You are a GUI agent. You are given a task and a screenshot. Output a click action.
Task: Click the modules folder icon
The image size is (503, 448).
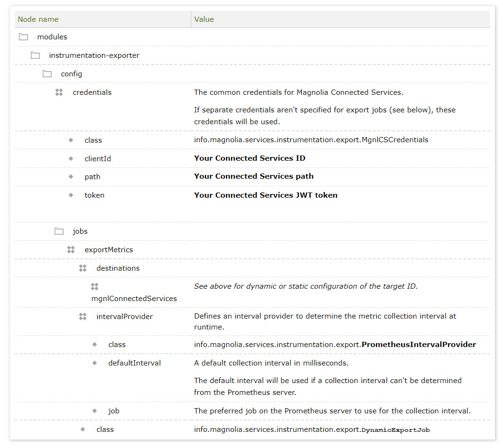tap(23, 37)
